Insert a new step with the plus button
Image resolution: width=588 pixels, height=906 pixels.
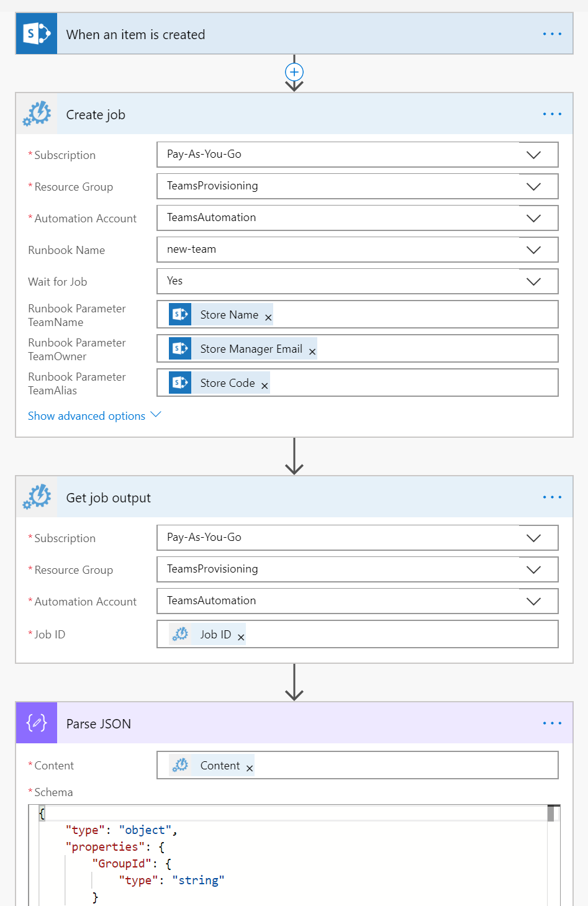294,72
